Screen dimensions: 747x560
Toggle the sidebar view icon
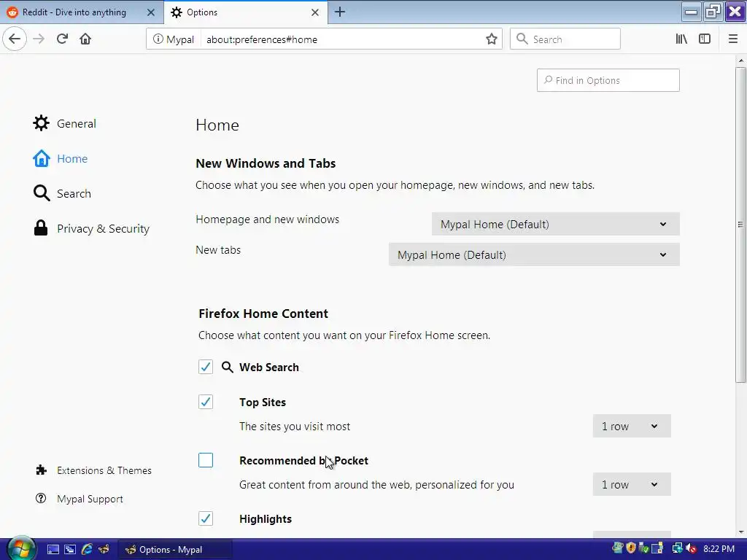click(x=705, y=39)
